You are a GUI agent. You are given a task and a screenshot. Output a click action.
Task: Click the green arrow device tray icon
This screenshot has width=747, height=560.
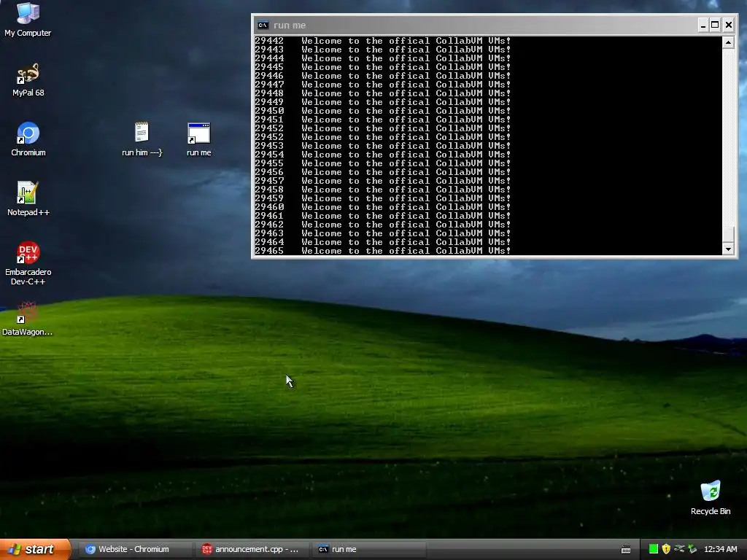(692, 549)
